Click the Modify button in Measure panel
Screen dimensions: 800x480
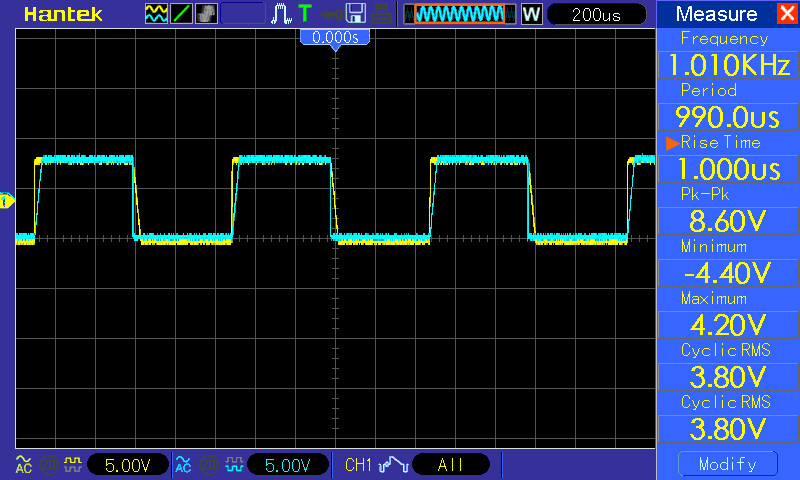coord(728,464)
